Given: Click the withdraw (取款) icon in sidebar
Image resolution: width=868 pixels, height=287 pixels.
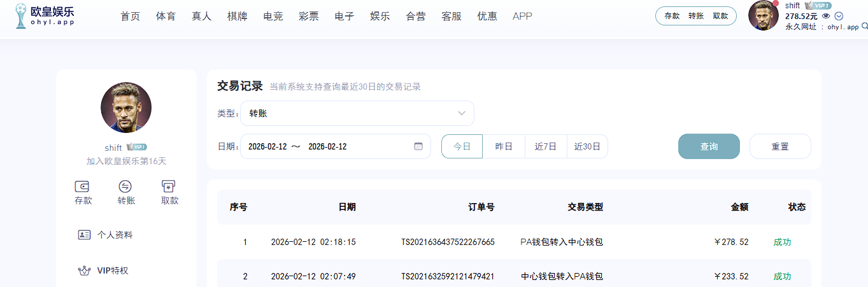Looking at the screenshot, I should [169, 186].
